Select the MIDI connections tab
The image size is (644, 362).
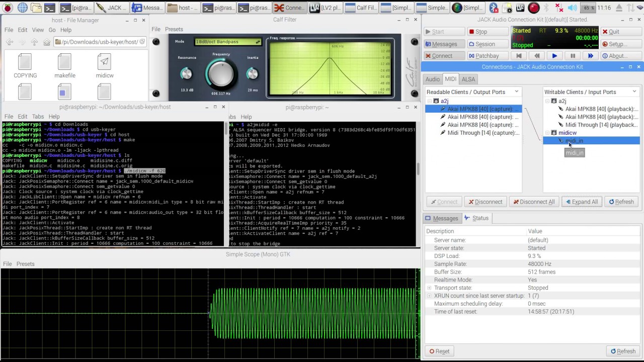450,79
